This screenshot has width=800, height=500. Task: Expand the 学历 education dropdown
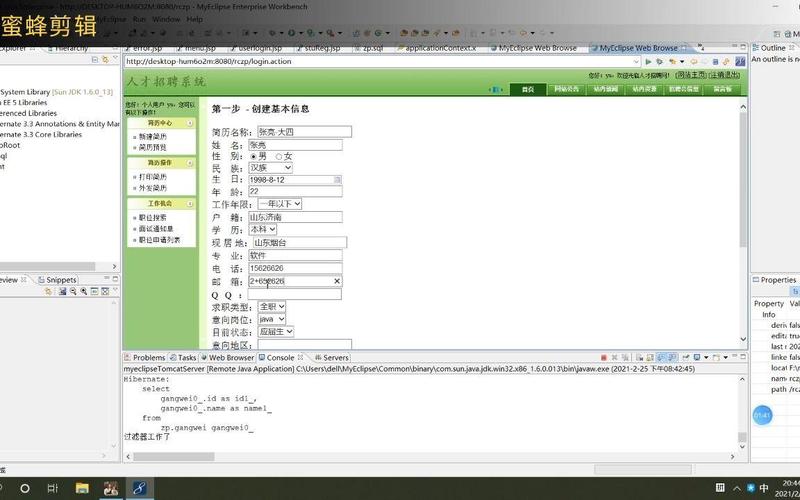[x=264, y=229]
